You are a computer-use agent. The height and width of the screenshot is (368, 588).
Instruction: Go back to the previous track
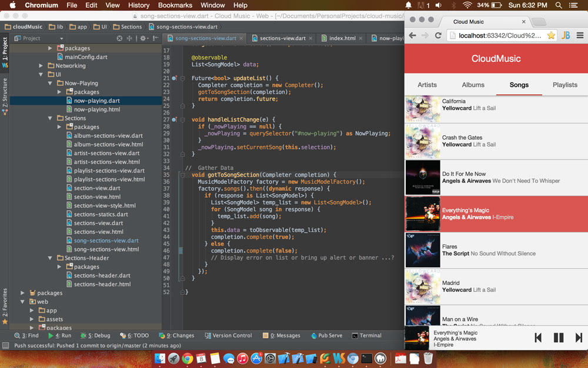point(538,337)
